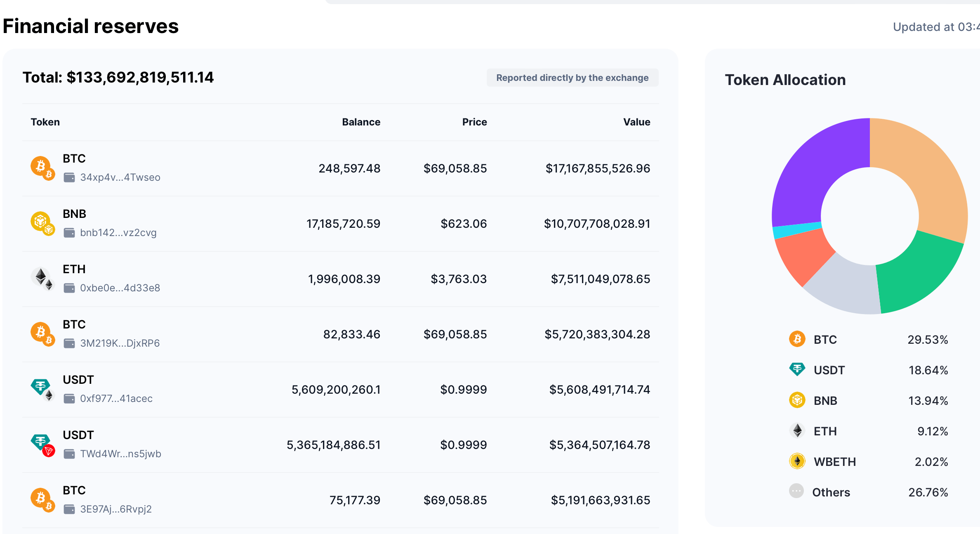
Task: Click value $7,511,049,078.65
Action: coord(601,279)
